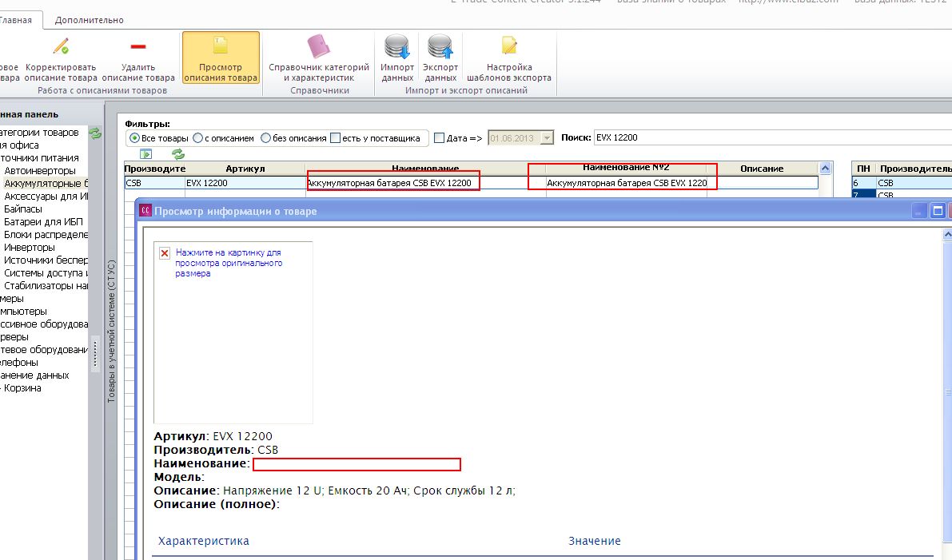Click scroll up arrow of products grid
This screenshot has height=560, width=952.
click(825, 168)
